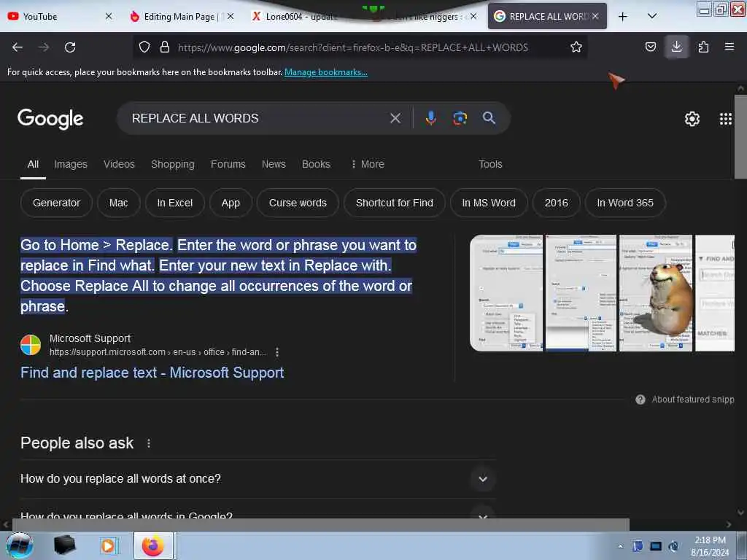Click the forward navigation arrow
Viewport: 747px width, 560px height.
(44, 47)
